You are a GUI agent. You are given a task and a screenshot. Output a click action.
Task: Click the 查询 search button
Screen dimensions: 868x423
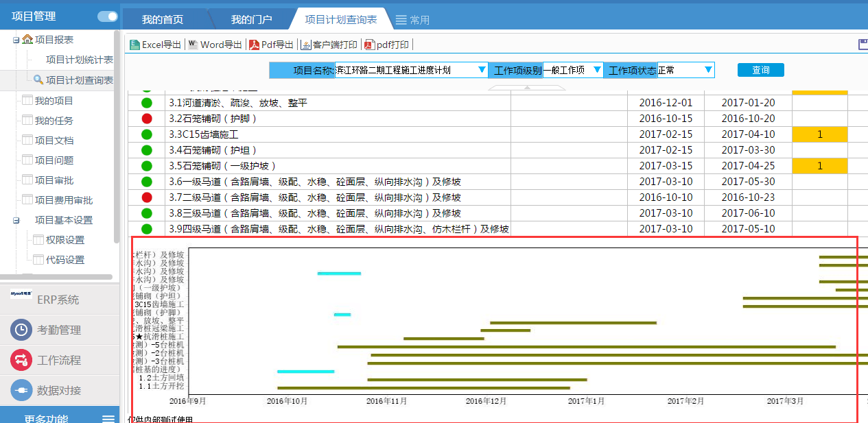760,70
